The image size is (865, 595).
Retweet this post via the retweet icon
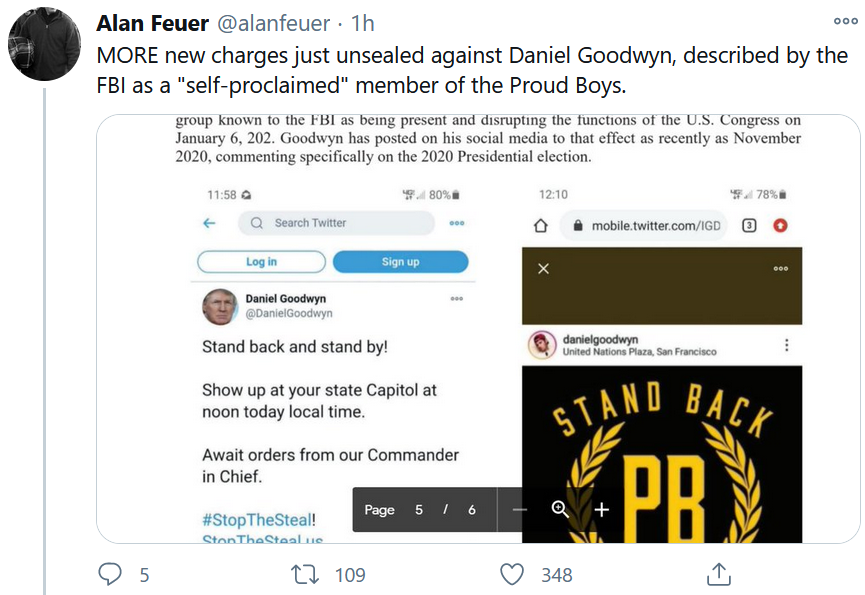click(305, 574)
